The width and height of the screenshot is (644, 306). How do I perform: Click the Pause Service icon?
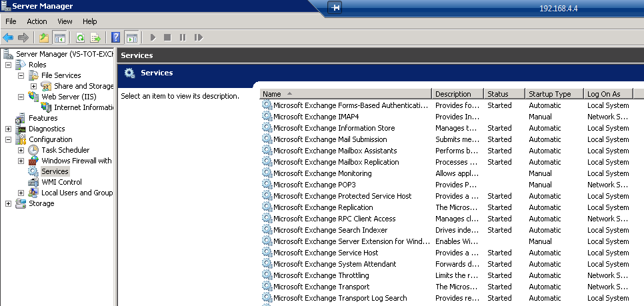click(x=183, y=38)
